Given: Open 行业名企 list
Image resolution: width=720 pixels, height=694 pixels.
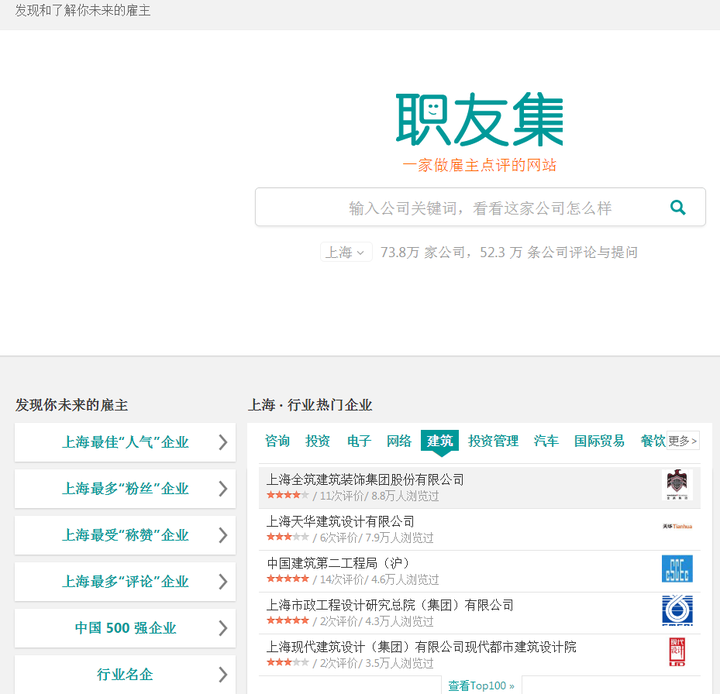Looking at the screenshot, I should (125, 674).
